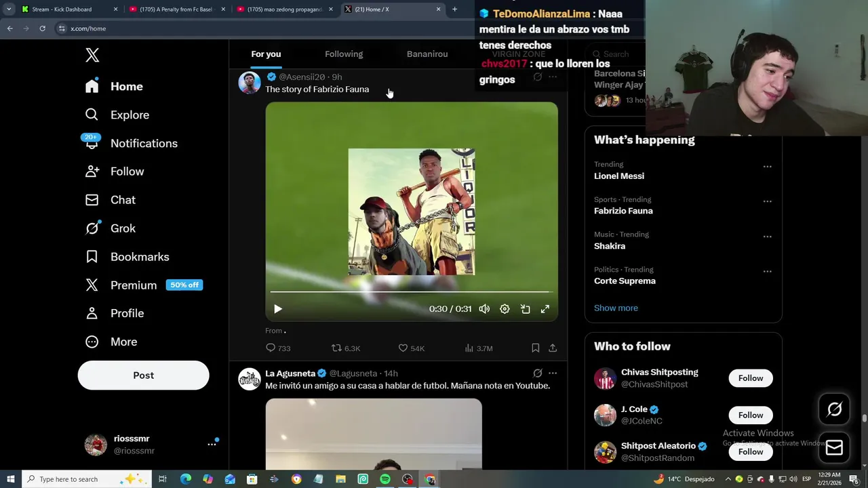This screenshot has height=488, width=868.
Task: Click the x.com/home address bar
Action: (x=264, y=28)
